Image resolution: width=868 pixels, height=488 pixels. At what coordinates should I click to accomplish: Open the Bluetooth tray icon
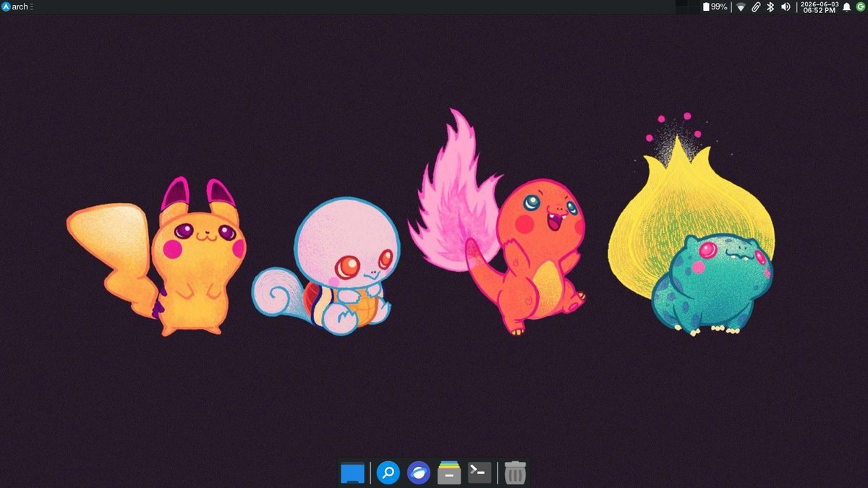pos(770,7)
